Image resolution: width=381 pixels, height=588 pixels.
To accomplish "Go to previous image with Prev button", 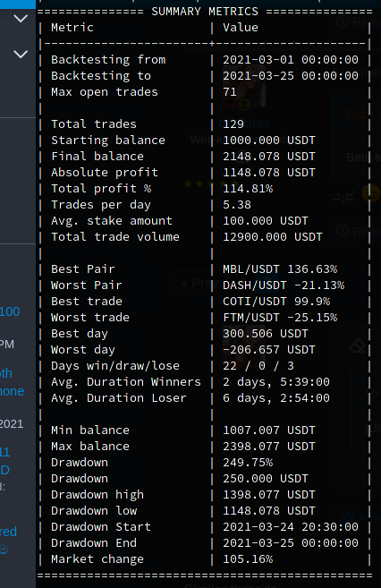I will [x=197, y=283].
